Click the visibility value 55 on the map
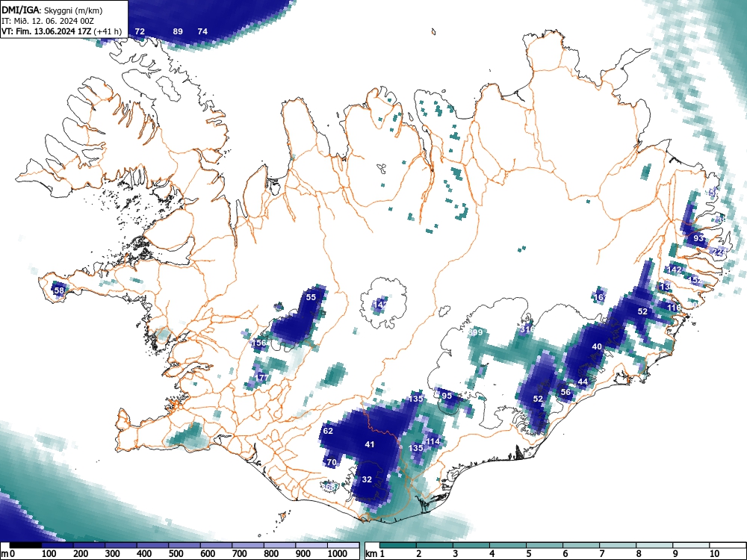The height and width of the screenshot is (560, 747). (311, 297)
